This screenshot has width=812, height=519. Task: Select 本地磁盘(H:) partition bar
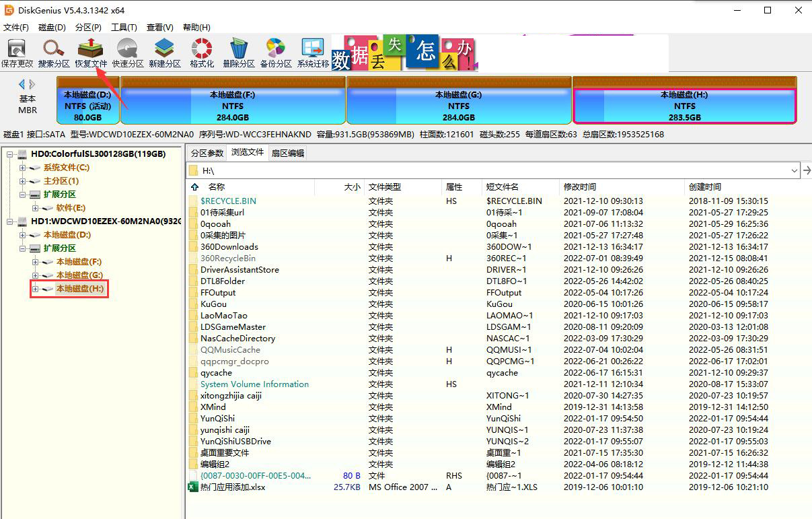pyautogui.click(x=685, y=100)
